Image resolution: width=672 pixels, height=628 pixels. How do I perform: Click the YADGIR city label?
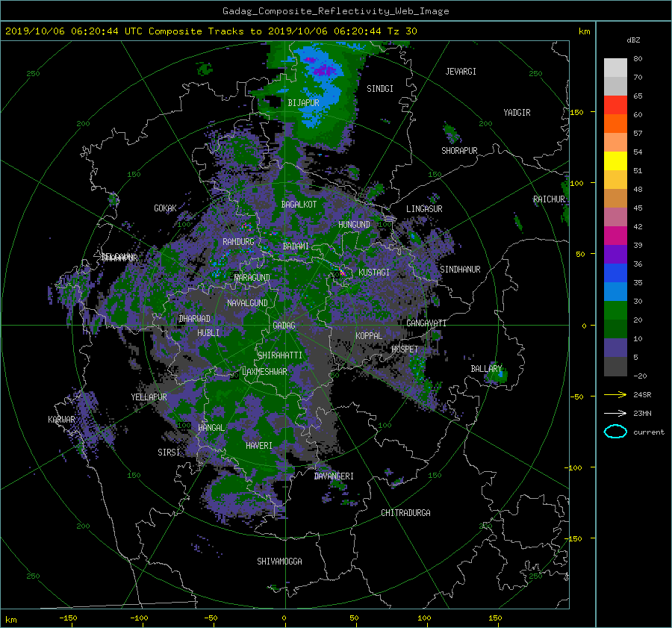[517, 113]
